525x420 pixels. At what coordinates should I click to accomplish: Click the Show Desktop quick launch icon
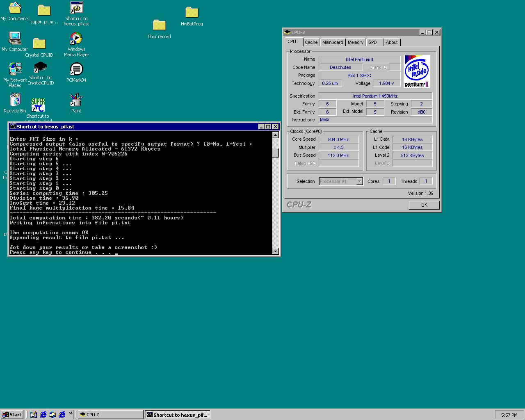pyautogui.click(x=34, y=415)
